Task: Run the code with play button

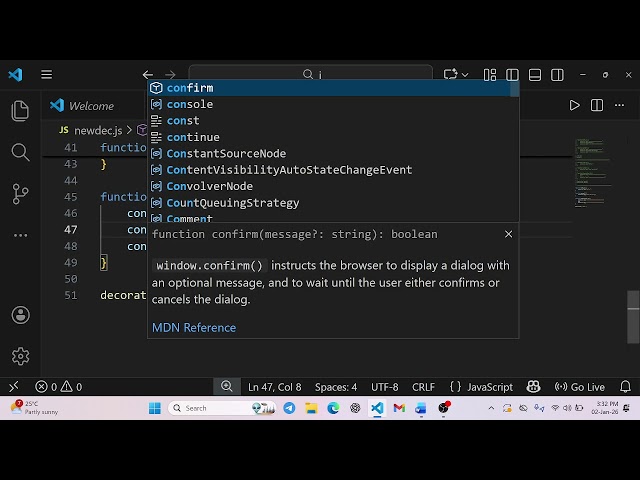Action: [x=574, y=105]
